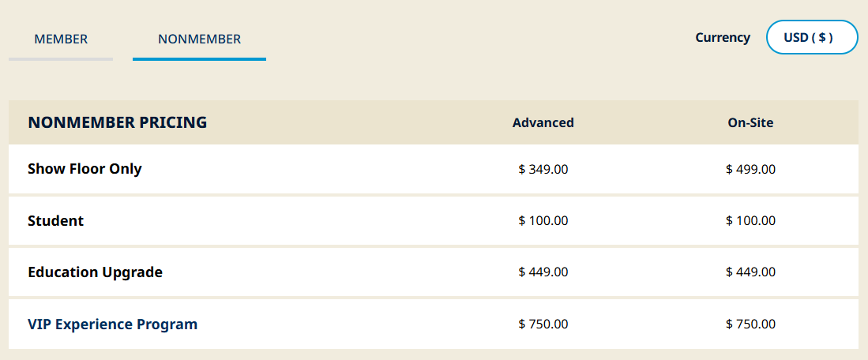Click the NONMEMBER PRICING heading
The height and width of the screenshot is (360, 868).
[117, 122]
